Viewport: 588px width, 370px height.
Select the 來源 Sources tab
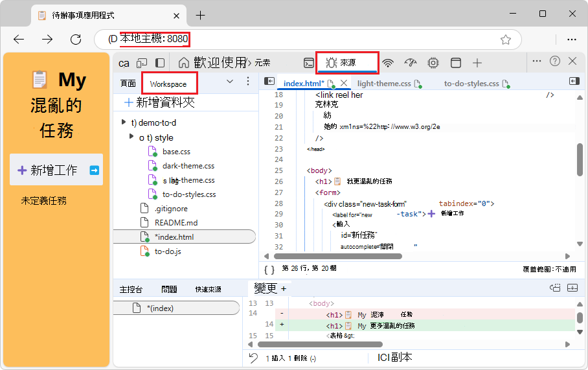(x=347, y=62)
